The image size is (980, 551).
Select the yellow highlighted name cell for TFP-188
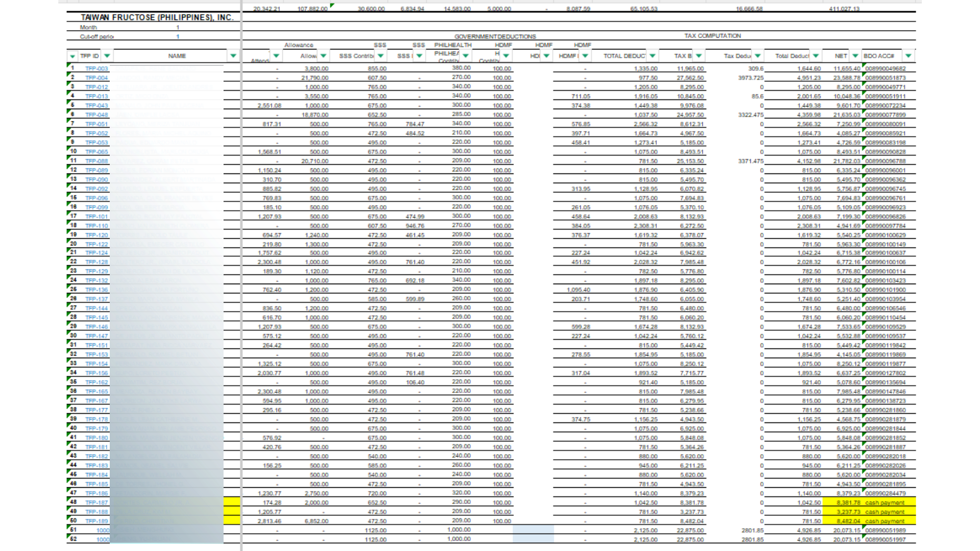[232, 512]
